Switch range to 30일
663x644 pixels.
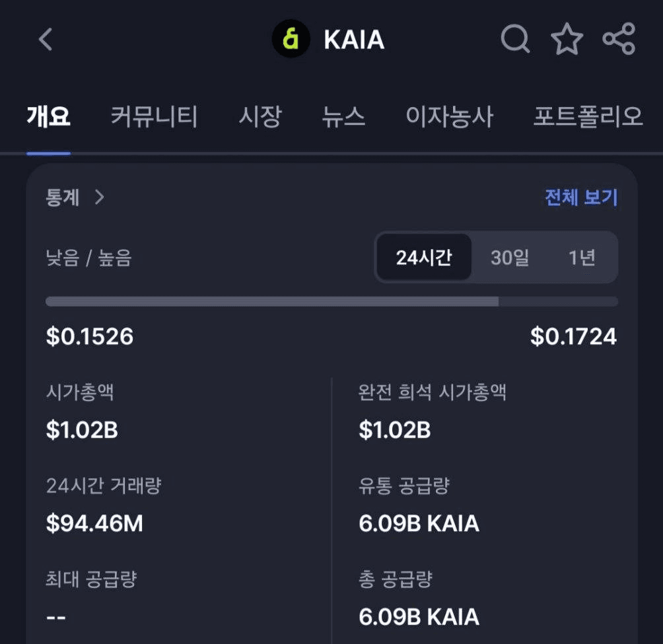click(x=510, y=257)
